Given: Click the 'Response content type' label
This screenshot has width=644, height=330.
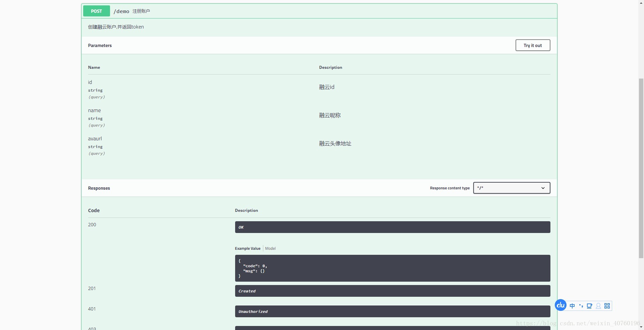Looking at the screenshot, I should (449, 188).
